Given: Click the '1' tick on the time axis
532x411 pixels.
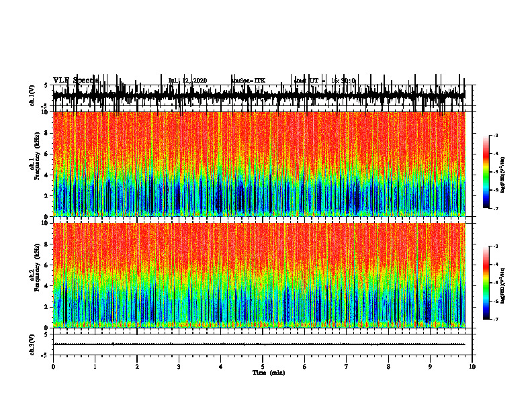Looking at the screenshot, I should pyautogui.click(x=95, y=367).
